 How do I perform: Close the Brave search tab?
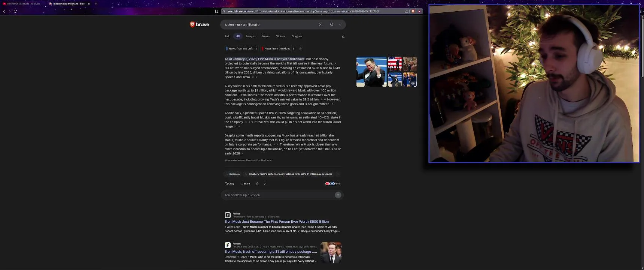tap(89, 4)
